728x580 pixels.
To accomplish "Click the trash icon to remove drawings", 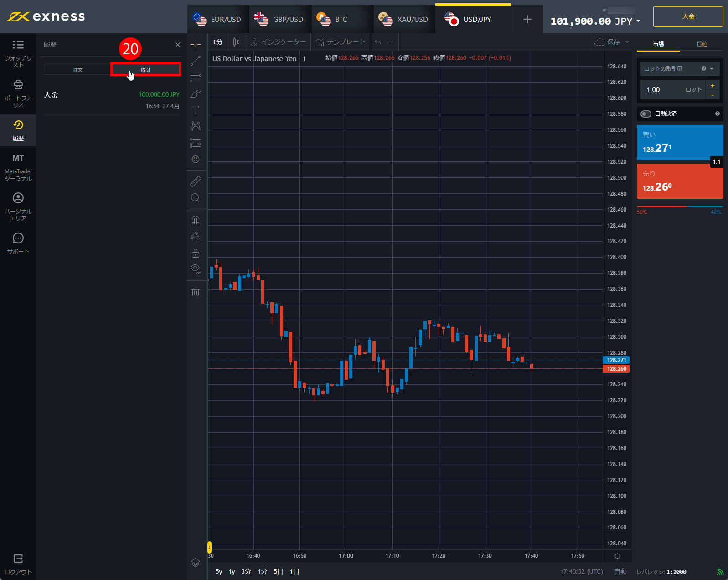I will coord(196,292).
